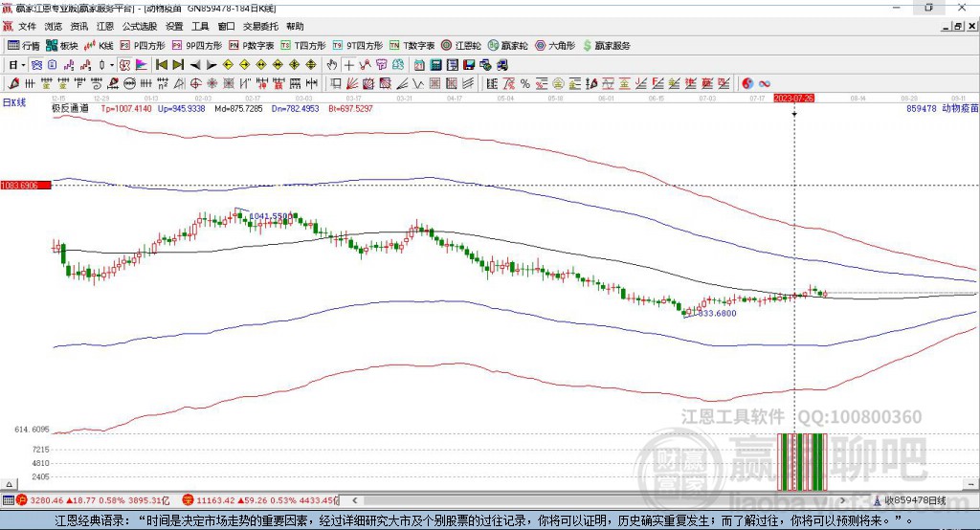Open the P数字表 tool
Viewport: 980px width, 530px height.
coord(252,46)
